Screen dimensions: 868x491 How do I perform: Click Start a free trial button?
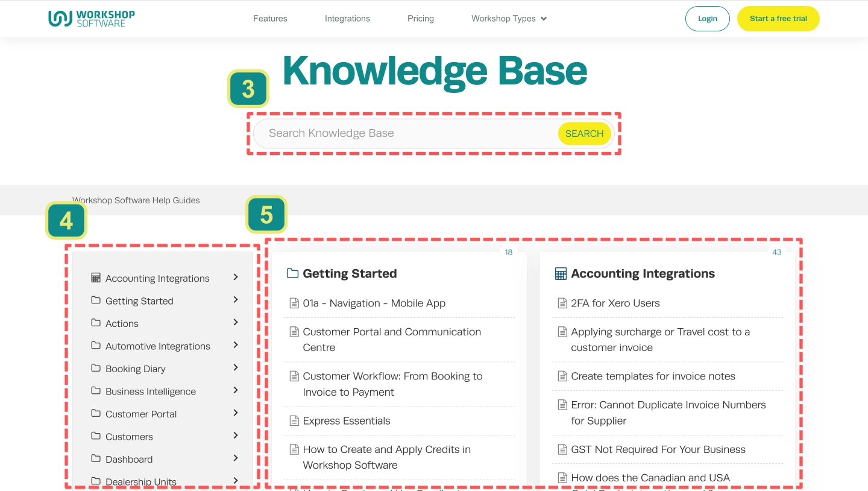tap(778, 19)
